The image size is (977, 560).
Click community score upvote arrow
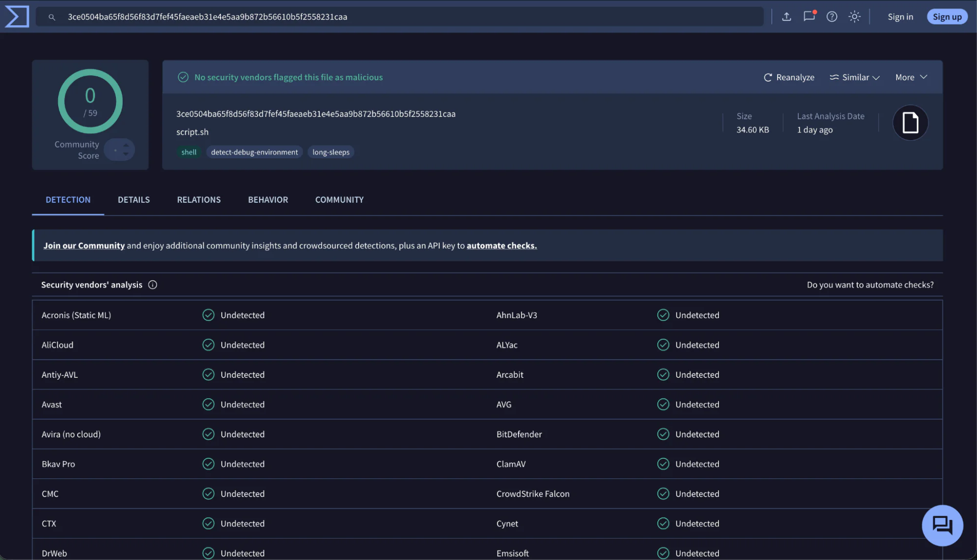[126, 145]
